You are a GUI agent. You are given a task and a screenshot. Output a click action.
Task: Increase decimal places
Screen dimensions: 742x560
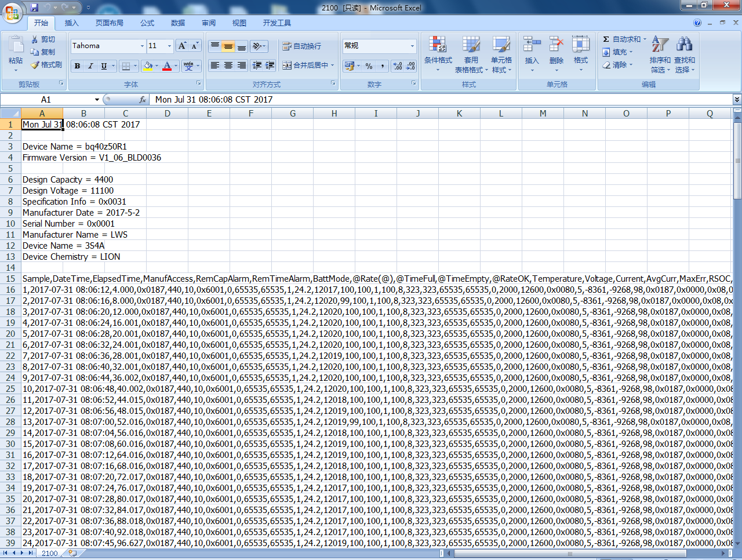click(398, 66)
